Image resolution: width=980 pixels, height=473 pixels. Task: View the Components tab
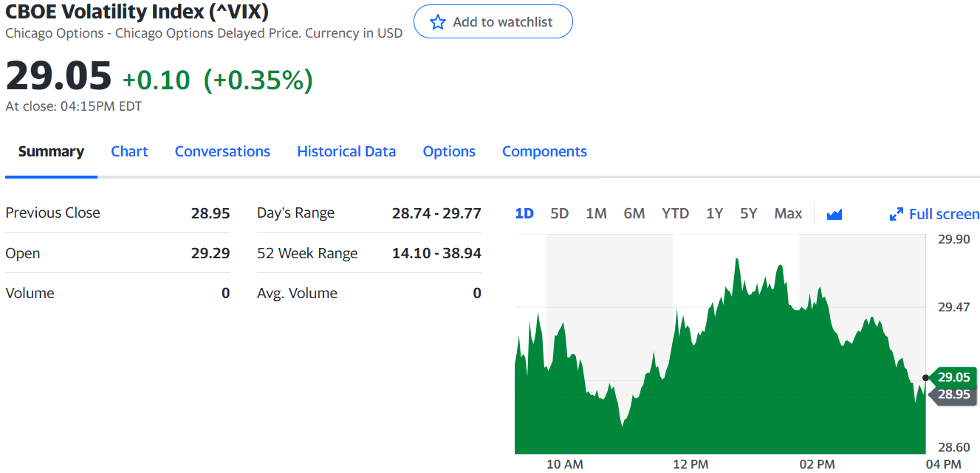[x=544, y=151]
